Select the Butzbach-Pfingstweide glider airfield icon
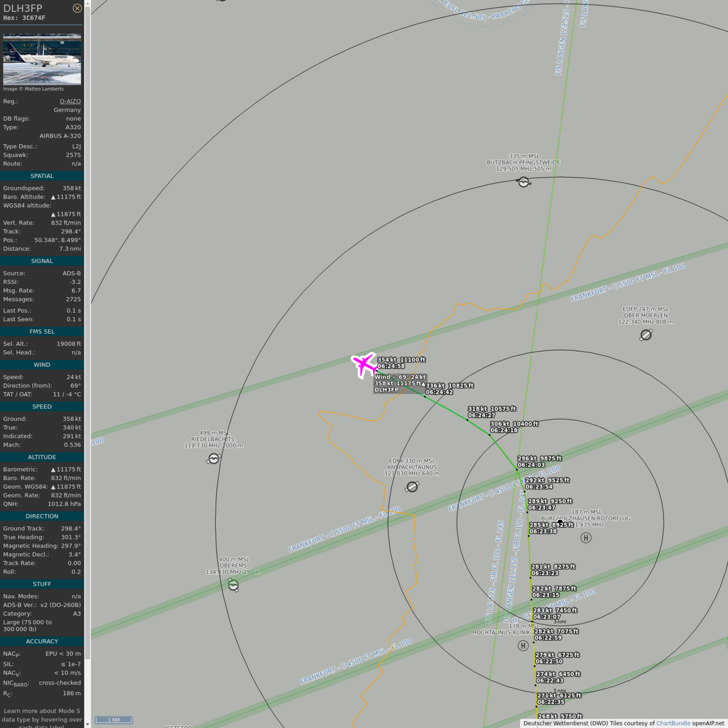Screen dimensions: 728x728 524,182
